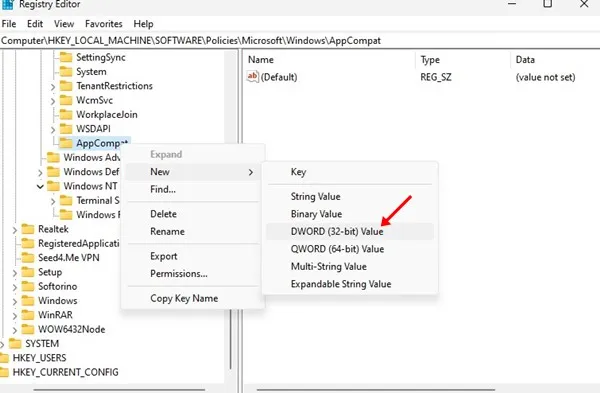Expand the Realtek key

coord(15,230)
